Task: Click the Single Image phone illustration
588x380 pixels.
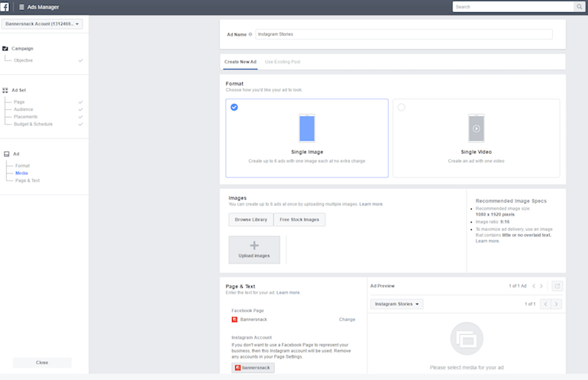Action: tap(307, 128)
